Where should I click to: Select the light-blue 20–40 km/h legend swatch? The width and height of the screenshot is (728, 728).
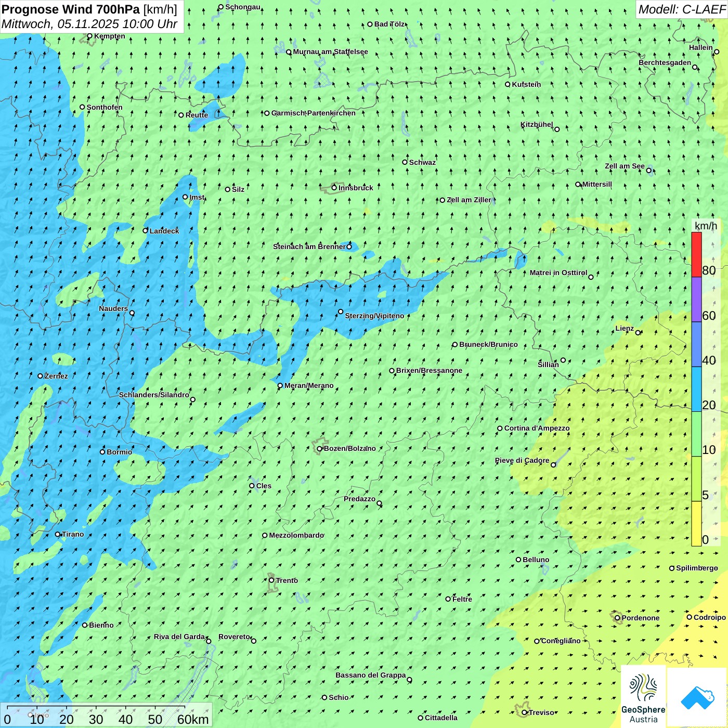coord(696,389)
